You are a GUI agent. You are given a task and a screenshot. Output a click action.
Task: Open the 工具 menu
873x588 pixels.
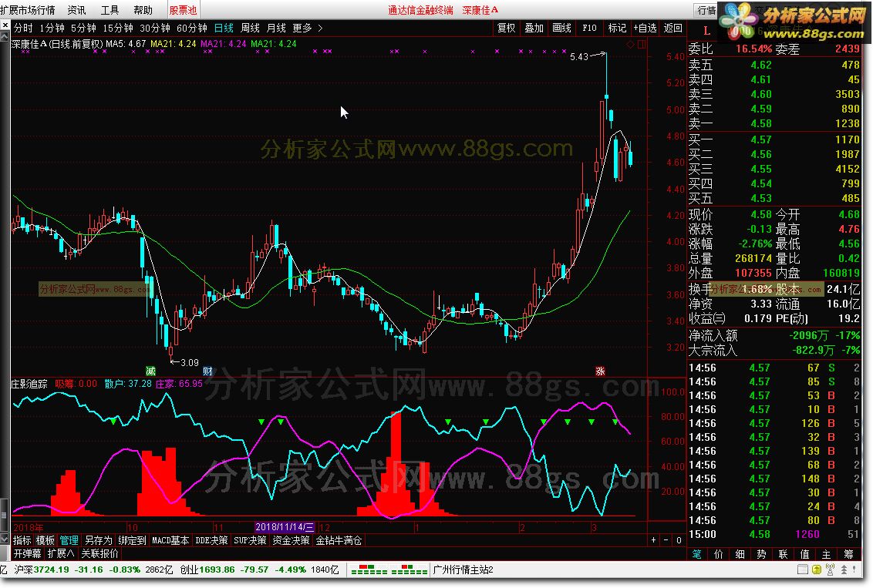coord(110,10)
